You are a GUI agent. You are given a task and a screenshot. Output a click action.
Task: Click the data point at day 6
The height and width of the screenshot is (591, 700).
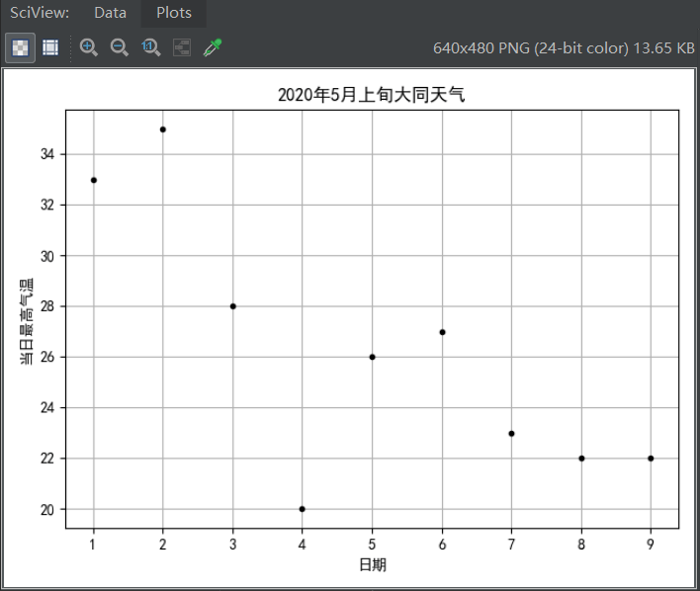tap(442, 332)
